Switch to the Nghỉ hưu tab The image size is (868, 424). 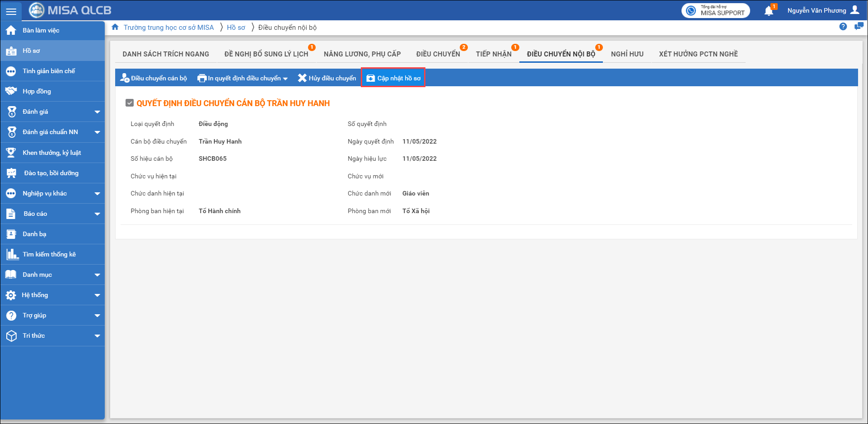point(627,54)
